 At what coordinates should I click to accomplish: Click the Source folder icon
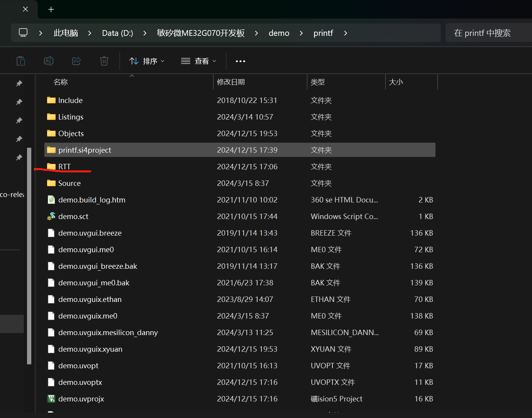click(x=51, y=183)
